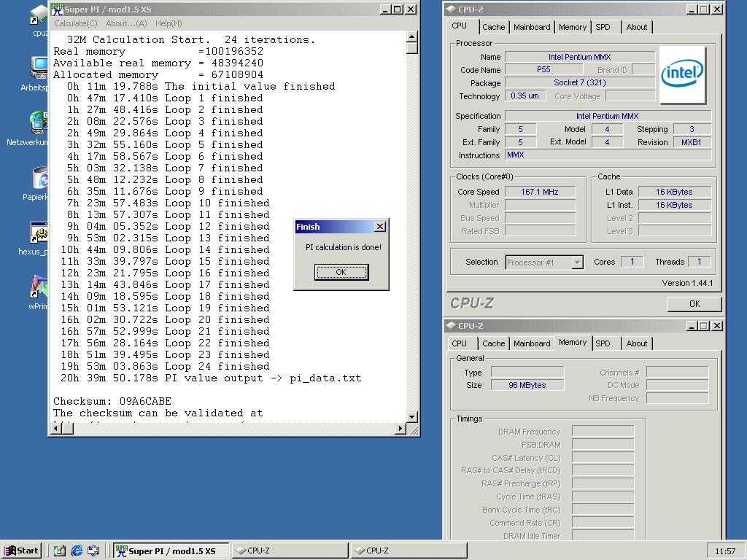The image size is (747, 560).
Task: Click OK in the Finish dialog
Action: [341, 273]
